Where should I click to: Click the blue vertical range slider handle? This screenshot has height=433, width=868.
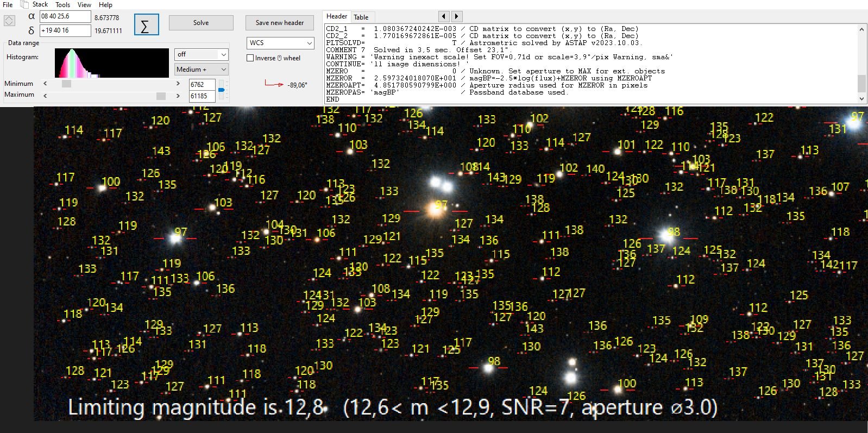(x=221, y=90)
